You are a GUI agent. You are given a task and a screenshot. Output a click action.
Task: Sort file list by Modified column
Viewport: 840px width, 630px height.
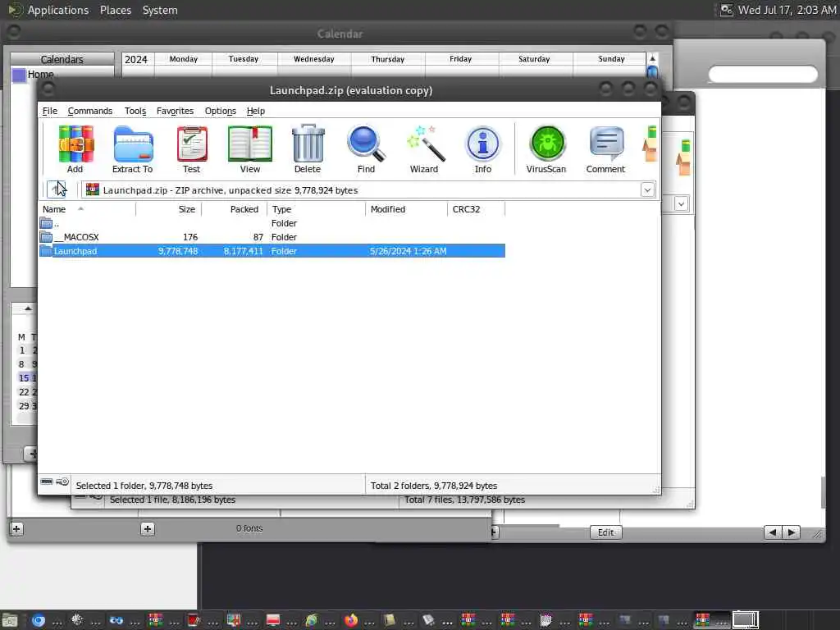(x=406, y=209)
